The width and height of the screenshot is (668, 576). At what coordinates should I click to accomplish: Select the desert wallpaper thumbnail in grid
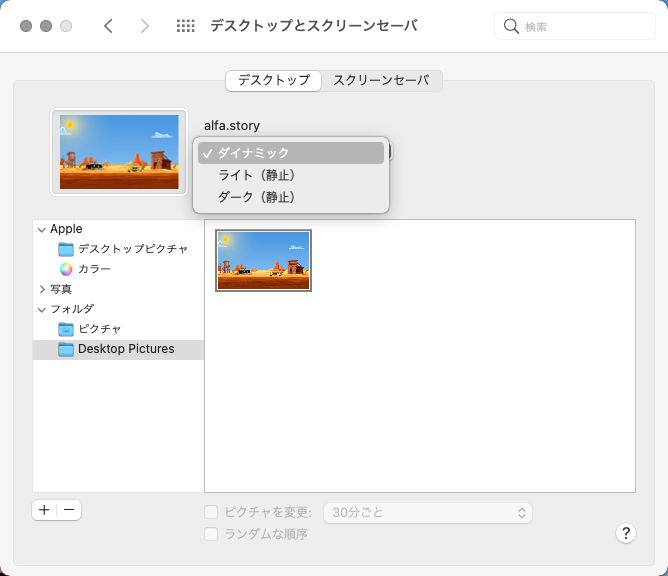click(x=264, y=260)
